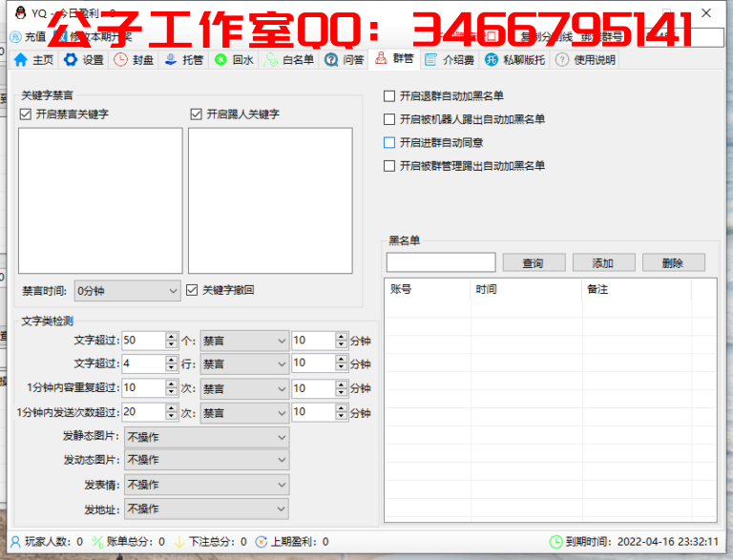Increase 分钟 spinner on 内容重复 row
733x560 pixels.
[342, 384]
